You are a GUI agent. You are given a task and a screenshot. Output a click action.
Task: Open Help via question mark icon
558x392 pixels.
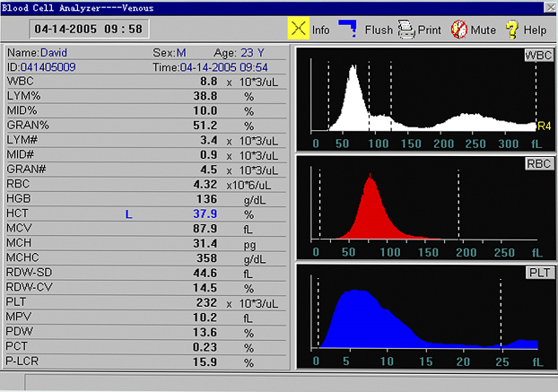tap(511, 29)
